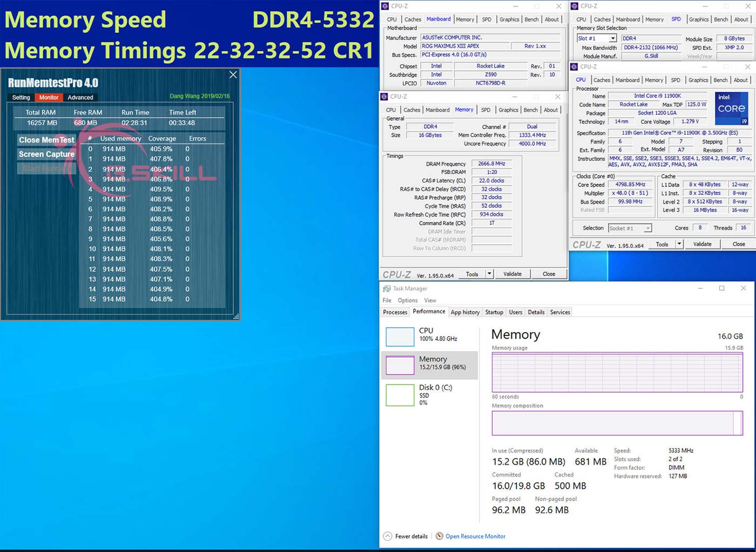The image size is (756, 552).
Task: Open the App history tab
Action: click(465, 312)
